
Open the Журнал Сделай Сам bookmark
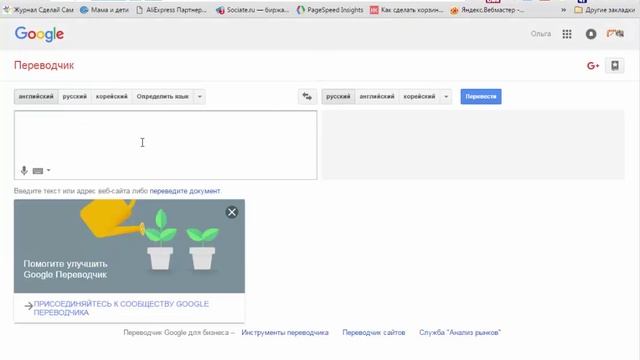[x=38, y=10]
